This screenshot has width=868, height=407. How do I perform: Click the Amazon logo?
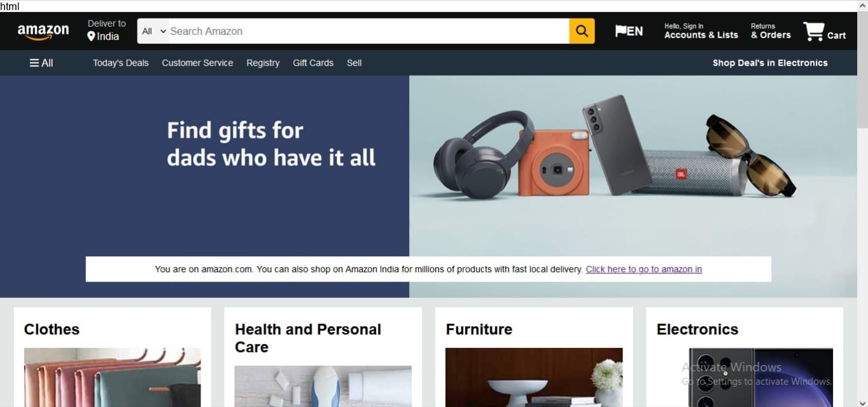click(x=43, y=31)
